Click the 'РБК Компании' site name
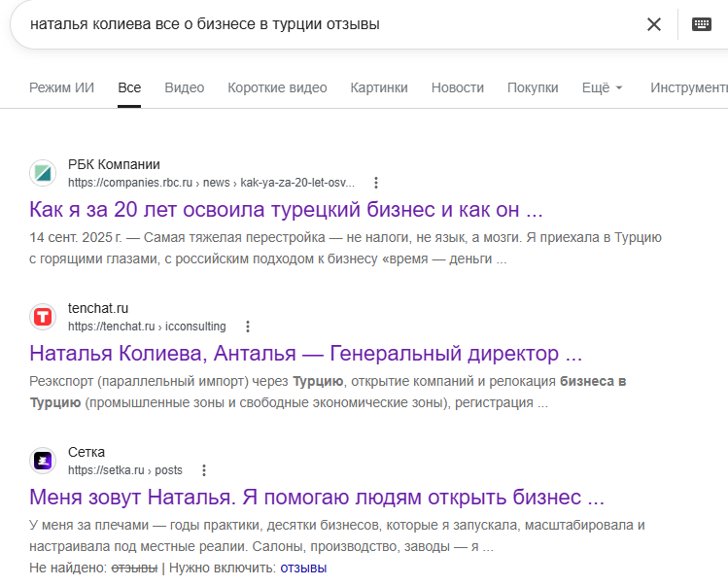Screen dimensions: 728x586 pos(115,165)
